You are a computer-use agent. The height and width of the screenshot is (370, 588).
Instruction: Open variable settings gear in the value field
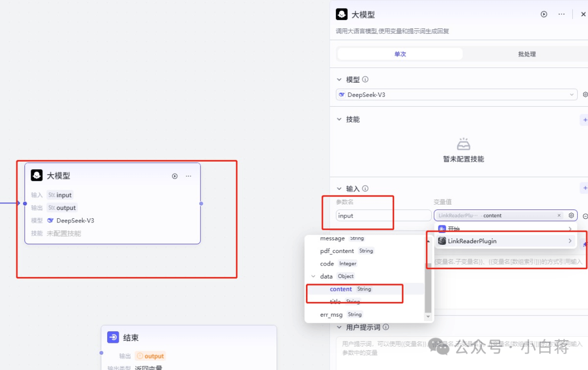pos(571,215)
